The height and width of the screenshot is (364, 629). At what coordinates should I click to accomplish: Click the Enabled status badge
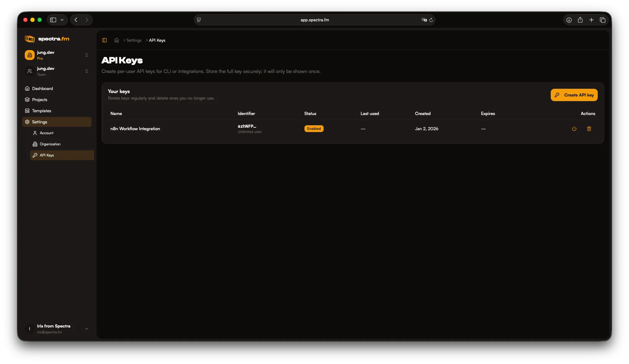tap(314, 129)
